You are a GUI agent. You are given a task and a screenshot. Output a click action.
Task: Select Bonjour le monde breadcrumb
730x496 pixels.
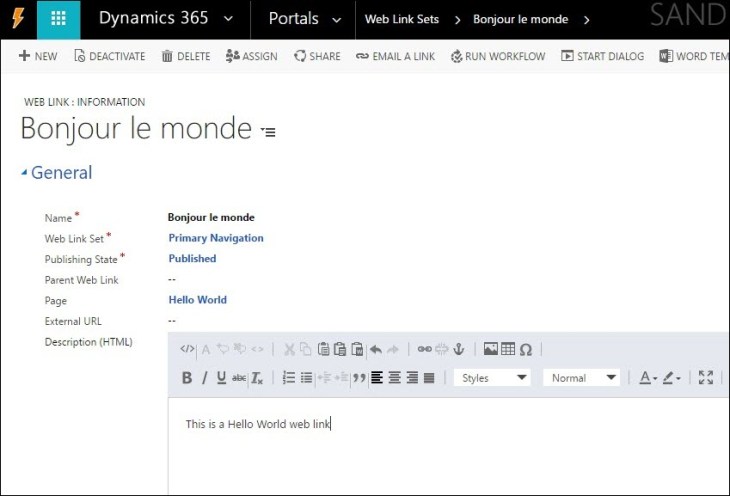coord(520,19)
